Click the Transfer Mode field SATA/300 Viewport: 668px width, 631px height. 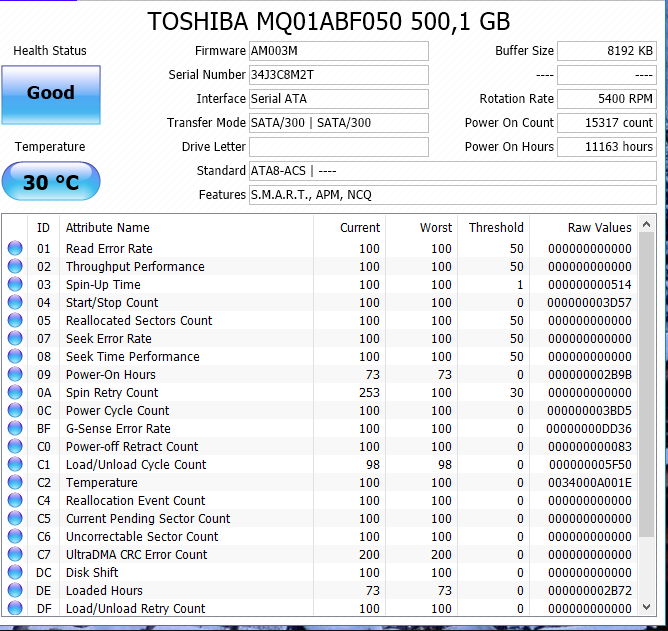tap(339, 123)
